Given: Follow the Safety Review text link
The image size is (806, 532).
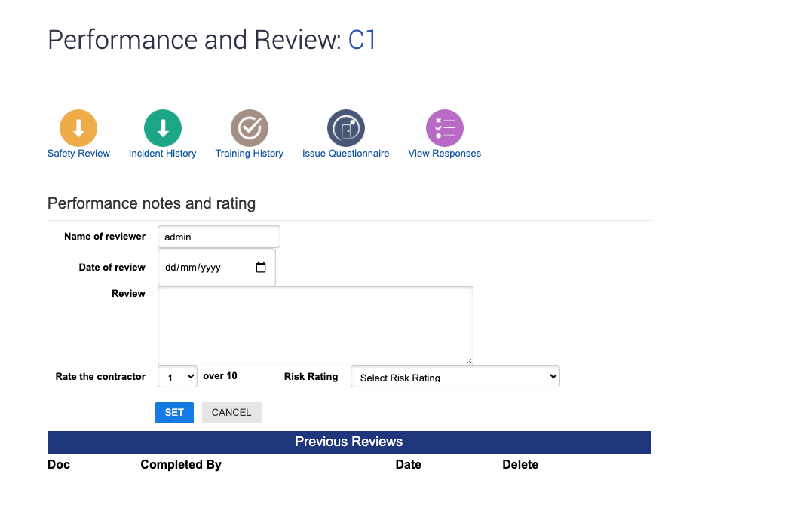Looking at the screenshot, I should click(x=78, y=154).
